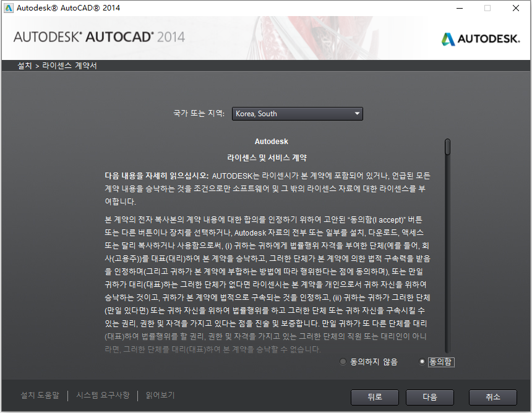Click the AutoCAD icon in the title bar

tap(9, 8)
